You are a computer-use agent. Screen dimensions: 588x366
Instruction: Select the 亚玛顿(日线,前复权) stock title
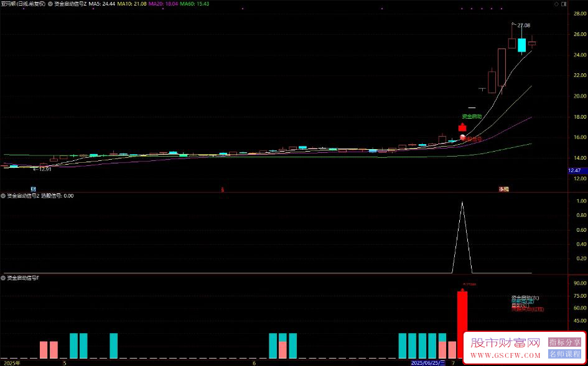[x=23, y=4]
